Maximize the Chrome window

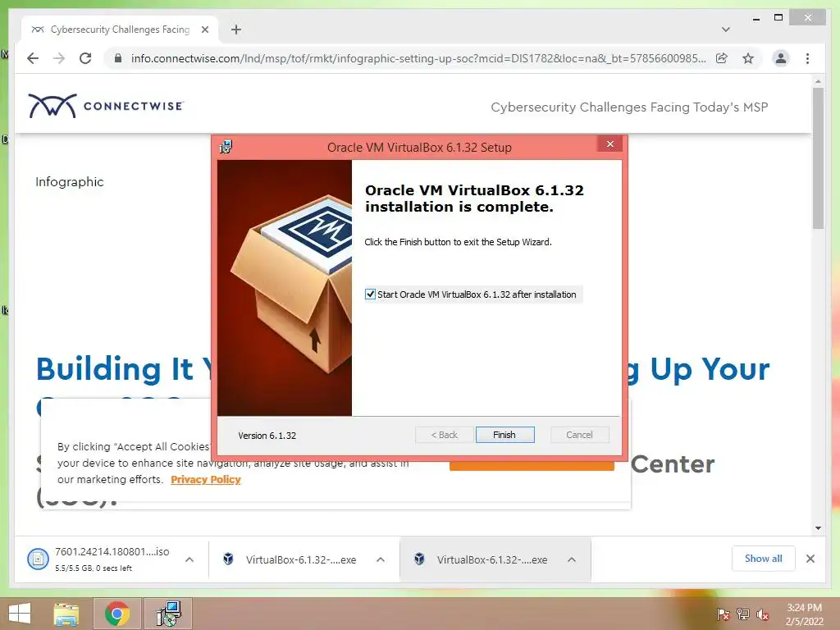coord(778,18)
